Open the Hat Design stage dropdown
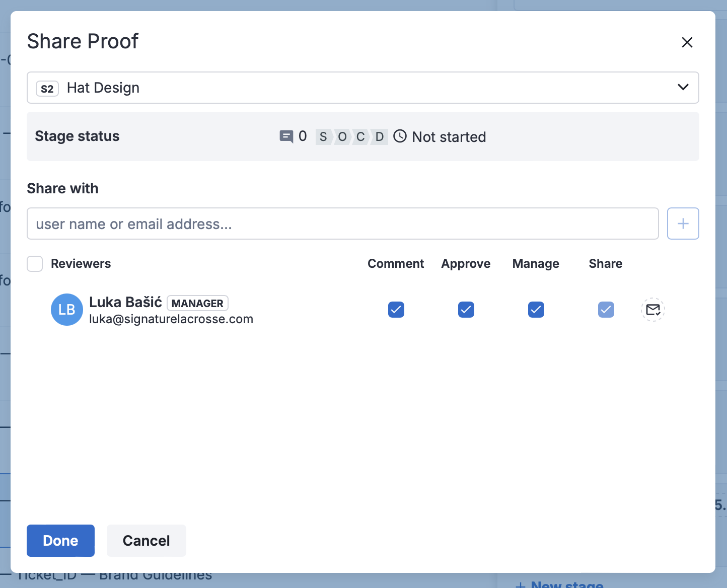Screen dimensions: 727x588 coord(682,88)
